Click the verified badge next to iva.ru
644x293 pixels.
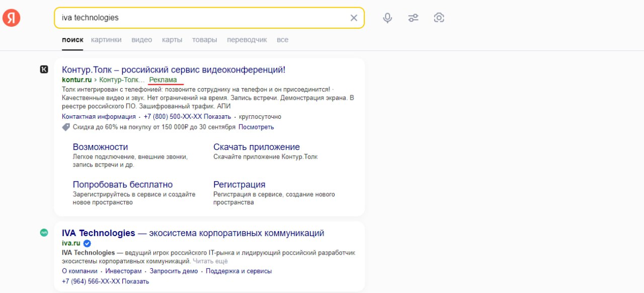point(87,243)
